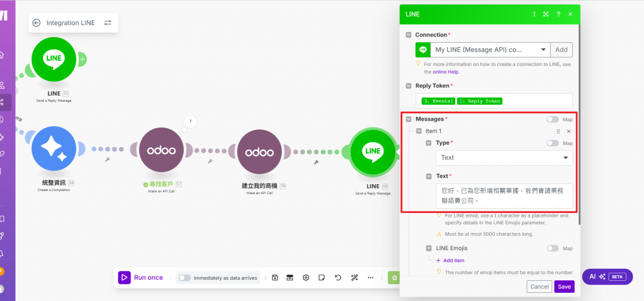Viewport: 644px width, 301px height.
Task: Open the Type dropdown showing Text
Action: [504, 158]
